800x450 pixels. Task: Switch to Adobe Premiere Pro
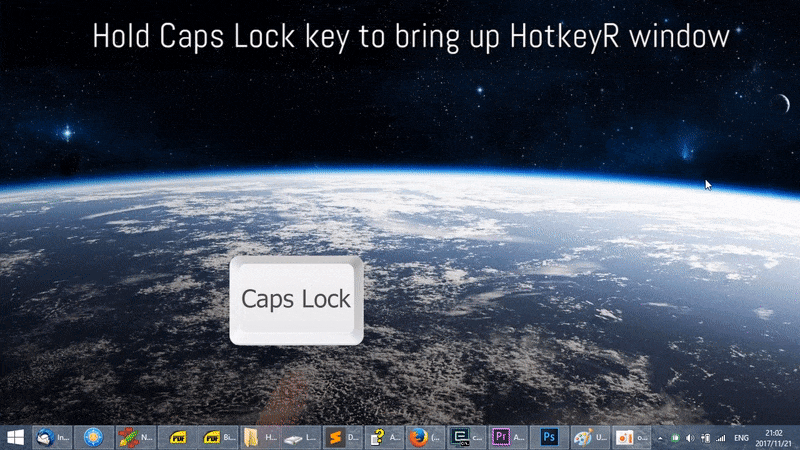[x=508, y=437]
